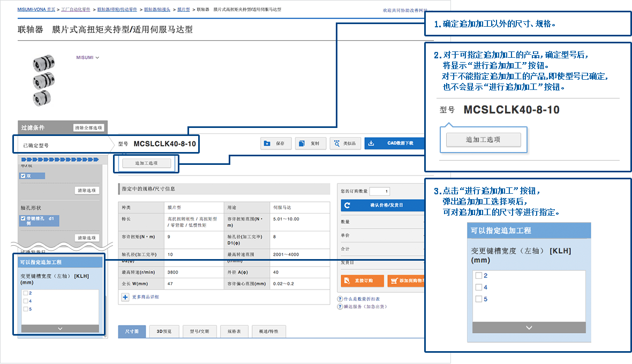Click the 2001～4000 speed range value
The width and height of the screenshot is (632, 364).
click(286, 254)
